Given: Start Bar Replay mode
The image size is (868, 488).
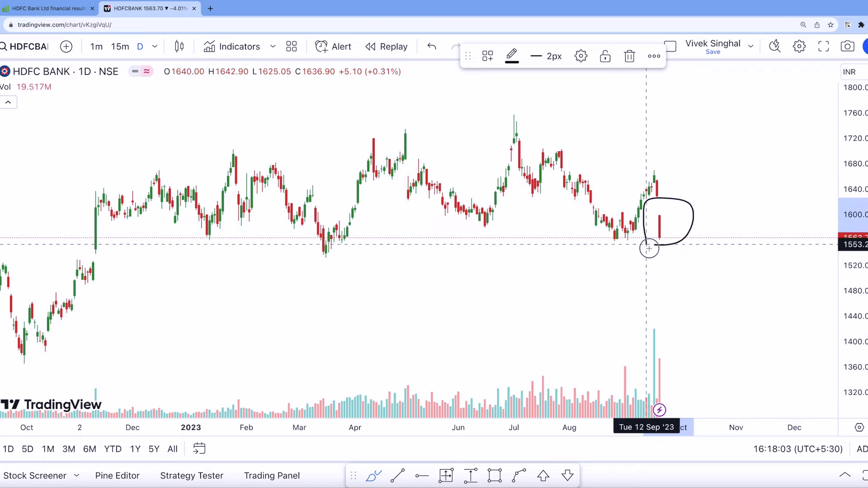Looking at the screenshot, I should [387, 47].
